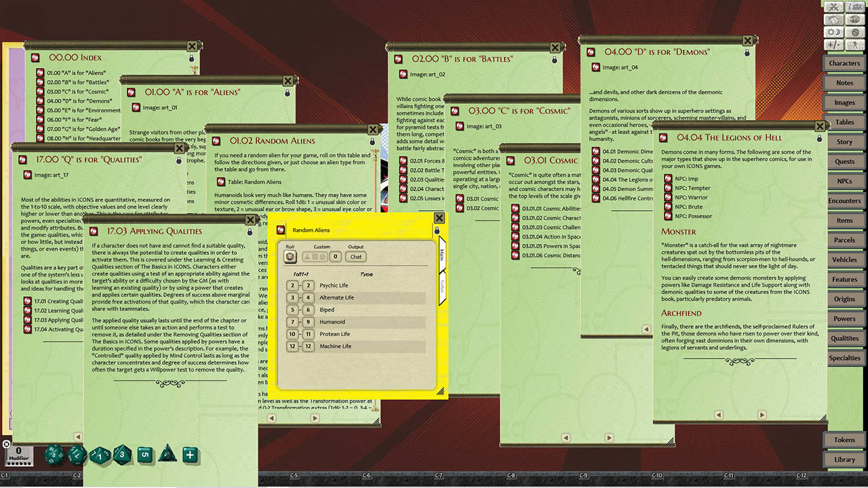The height and width of the screenshot is (488, 868).
Task: Open character selection with the figure icon
Action: tap(855, 45)
